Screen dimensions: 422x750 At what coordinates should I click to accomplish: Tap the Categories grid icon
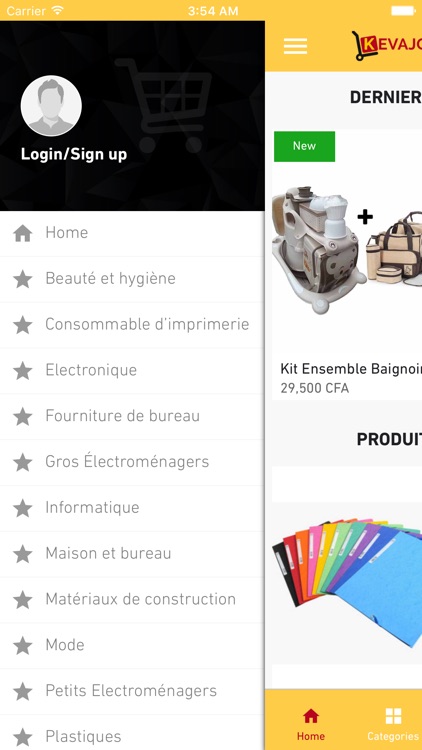393,716
